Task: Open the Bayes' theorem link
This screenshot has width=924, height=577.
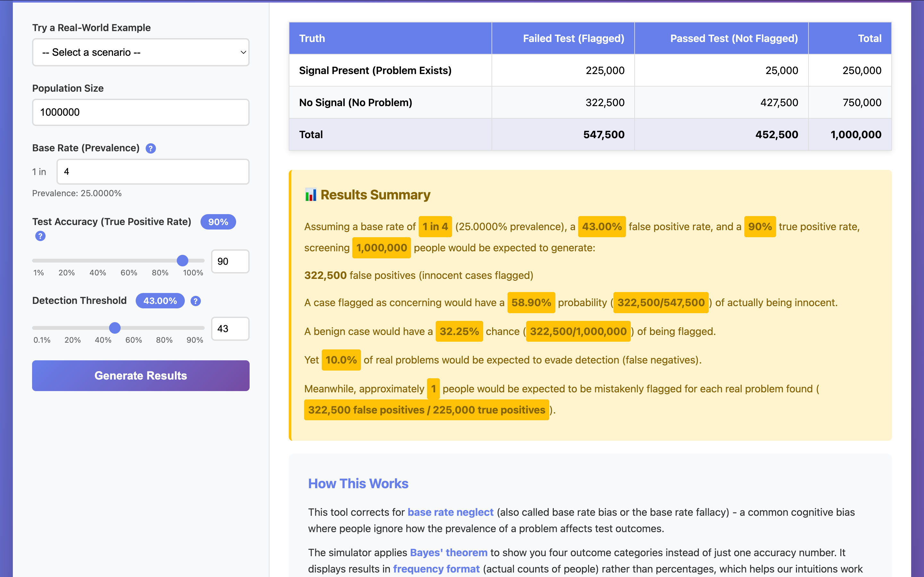Action: click(x=448, y=553)
